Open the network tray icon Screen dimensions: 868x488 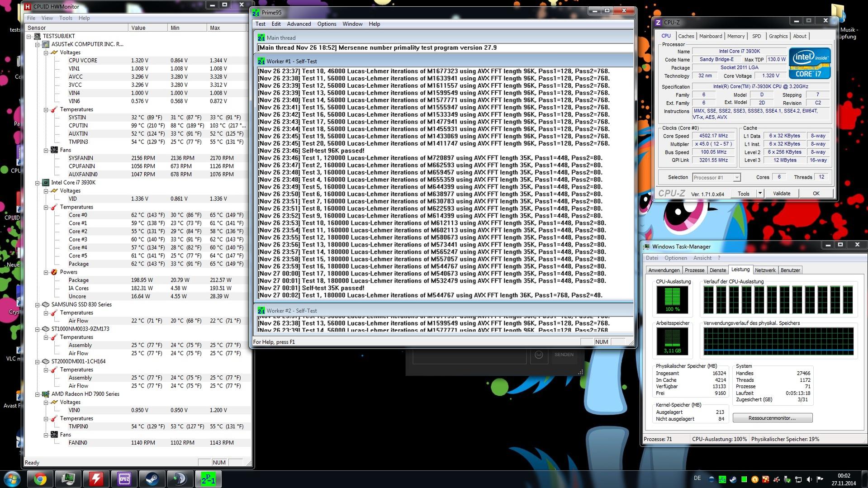[798, 479]
